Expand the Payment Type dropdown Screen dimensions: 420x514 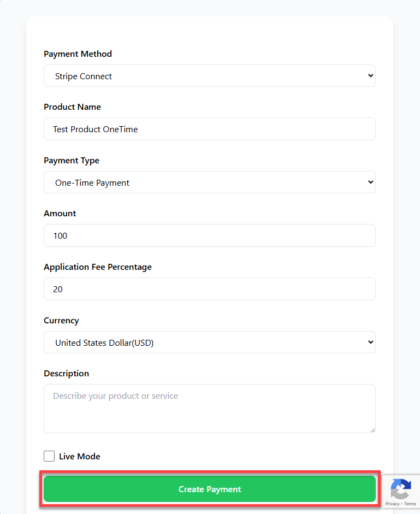click(209, 182)
